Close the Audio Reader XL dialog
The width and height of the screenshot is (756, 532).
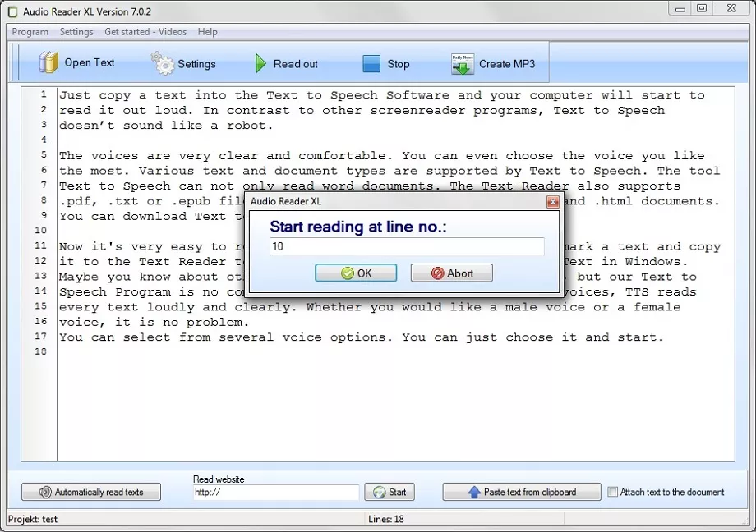click(x=552, y=201)
